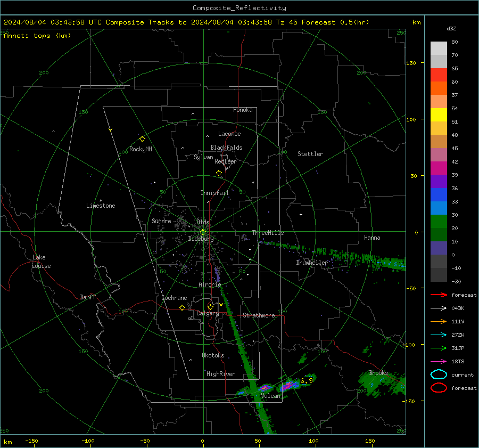Select blue swatch between 36 and 33 dBZ
Viewport: 479px width, 448px height.
tap(439, 194)
